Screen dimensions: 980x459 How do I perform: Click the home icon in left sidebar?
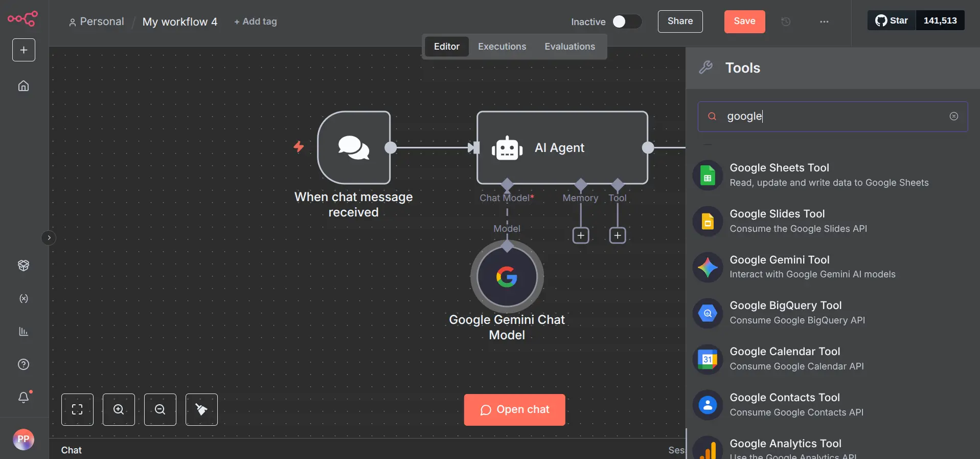click(24, 86)
